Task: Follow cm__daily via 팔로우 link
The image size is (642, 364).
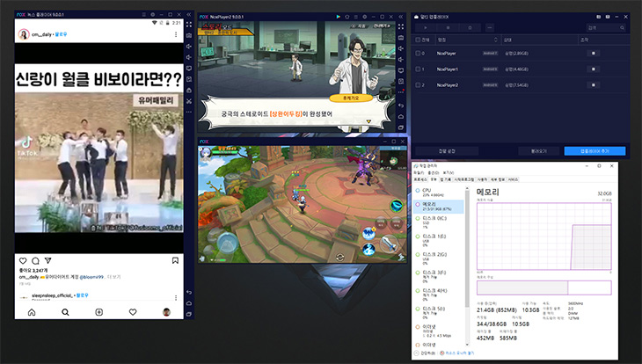Action: coord(61,34)
